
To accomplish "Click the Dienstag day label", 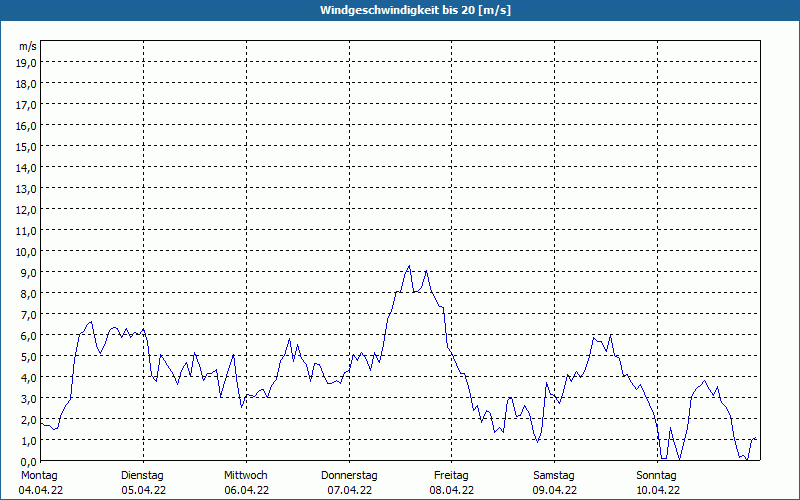I will coord(142,476).
